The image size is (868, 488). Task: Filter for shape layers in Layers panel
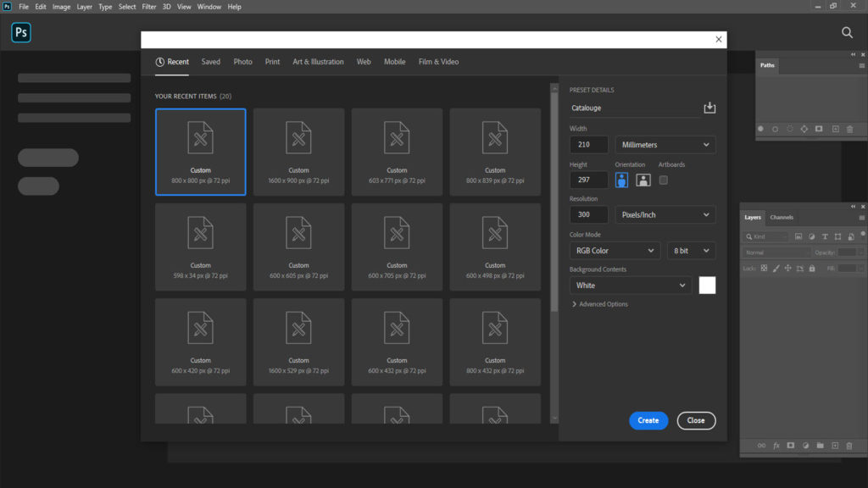coord(837,236)
